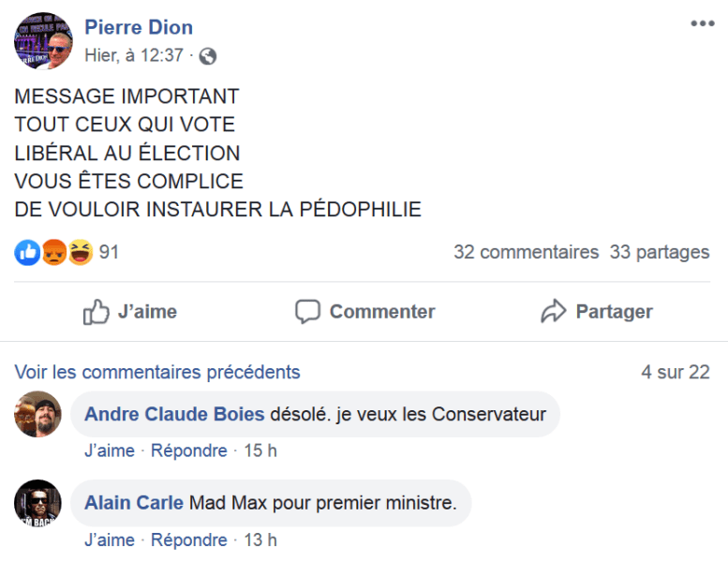This screenshot has height=561, width=728.
Task: Click the blue like reaction icon
Action: click(28, 252)
